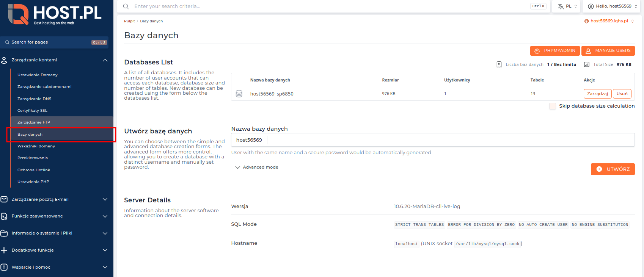The width and height of the screenshot is (644, 277).
Task: Click the Wsparcie i pomoc sidebar icon
Action: pos(4,267)
